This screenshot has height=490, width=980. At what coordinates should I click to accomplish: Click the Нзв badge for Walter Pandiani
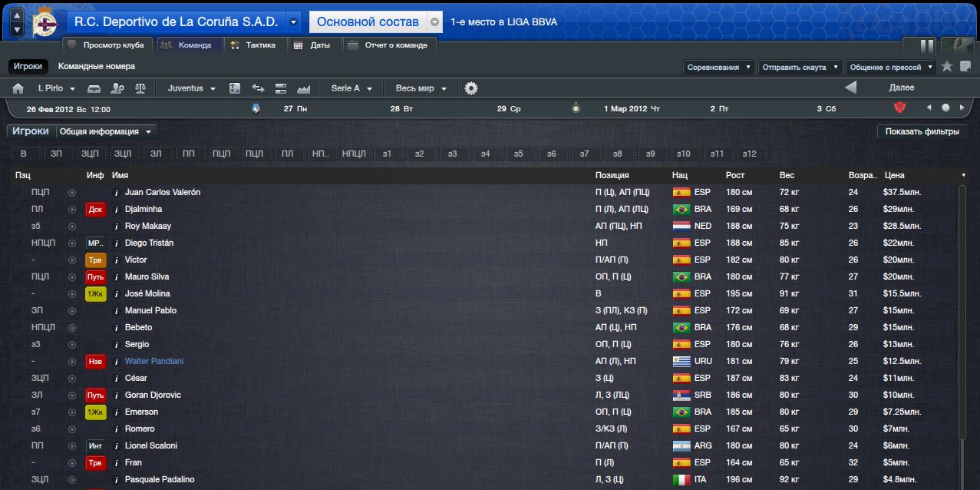click(x=96, y=361)
